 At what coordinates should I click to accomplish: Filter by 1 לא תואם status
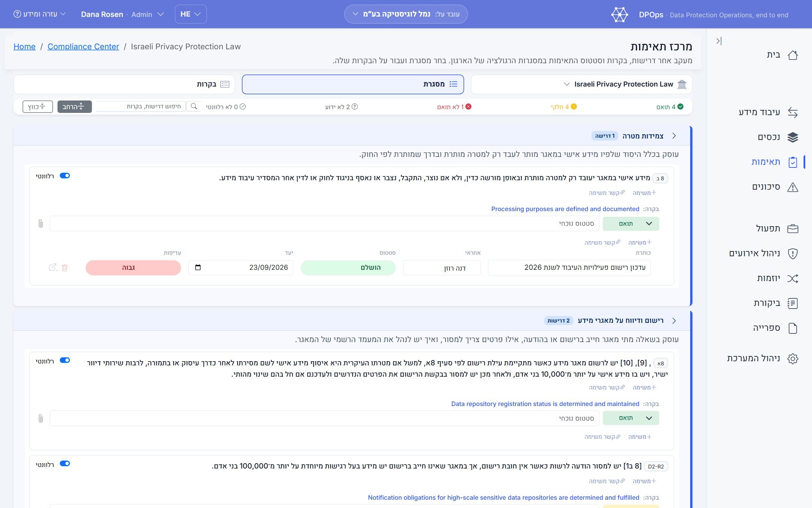[x=454, y=107]
